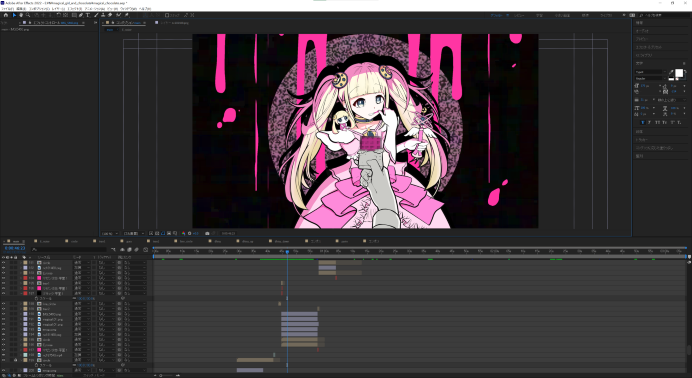Open the コンポジション (Composition) menu
This screenshot has height=378, width=692.
tap(40, 8)
